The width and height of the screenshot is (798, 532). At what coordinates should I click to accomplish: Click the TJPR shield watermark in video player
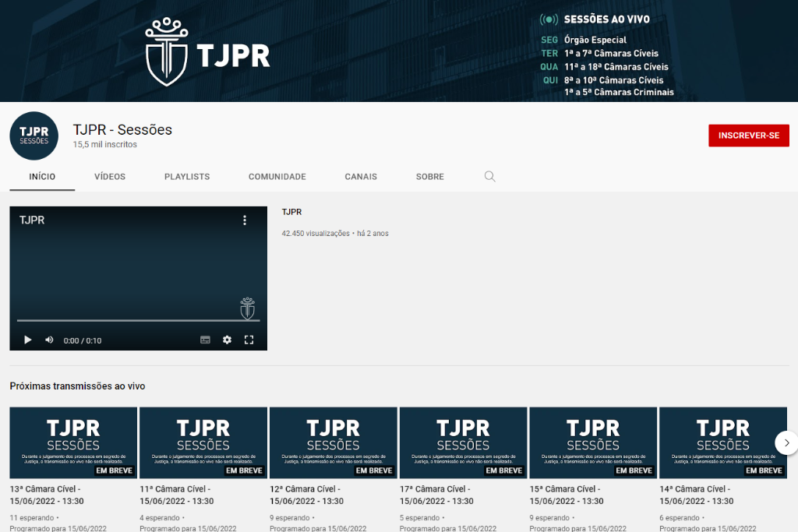247,308
